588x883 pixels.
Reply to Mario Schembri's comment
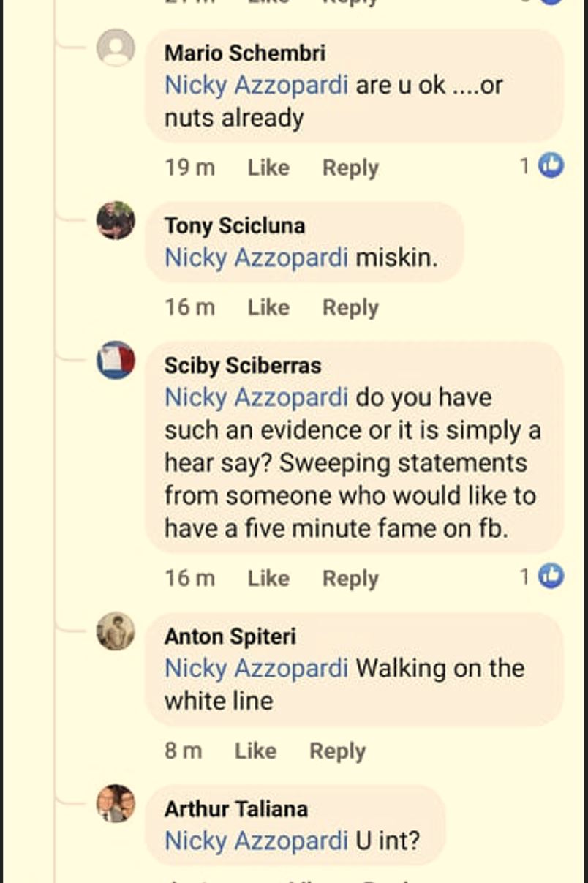pos(350,167)
